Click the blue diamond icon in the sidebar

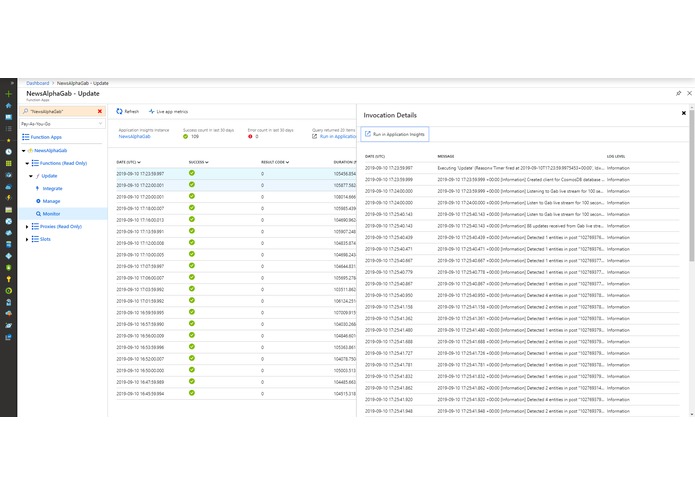[8, 256]
